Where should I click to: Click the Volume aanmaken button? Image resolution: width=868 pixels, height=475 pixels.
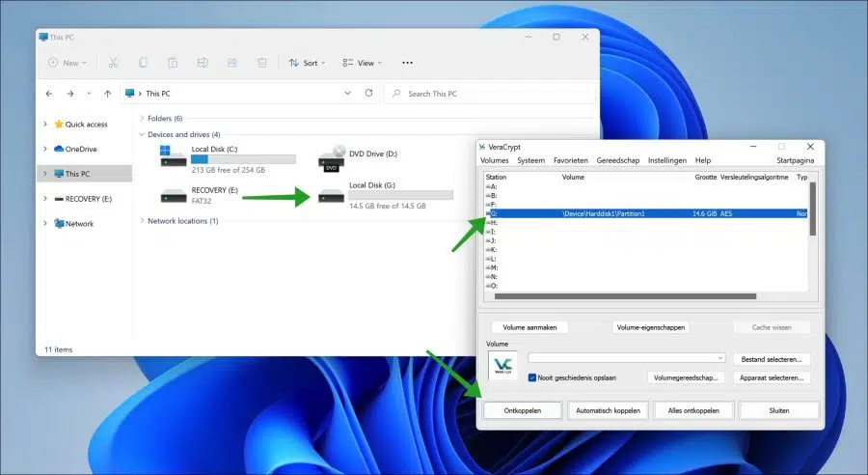coord(529,327)
